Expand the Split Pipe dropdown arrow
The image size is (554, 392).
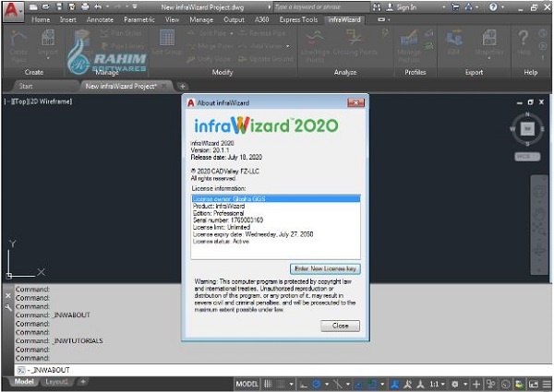pyautogui.click(x=232, y=33)
